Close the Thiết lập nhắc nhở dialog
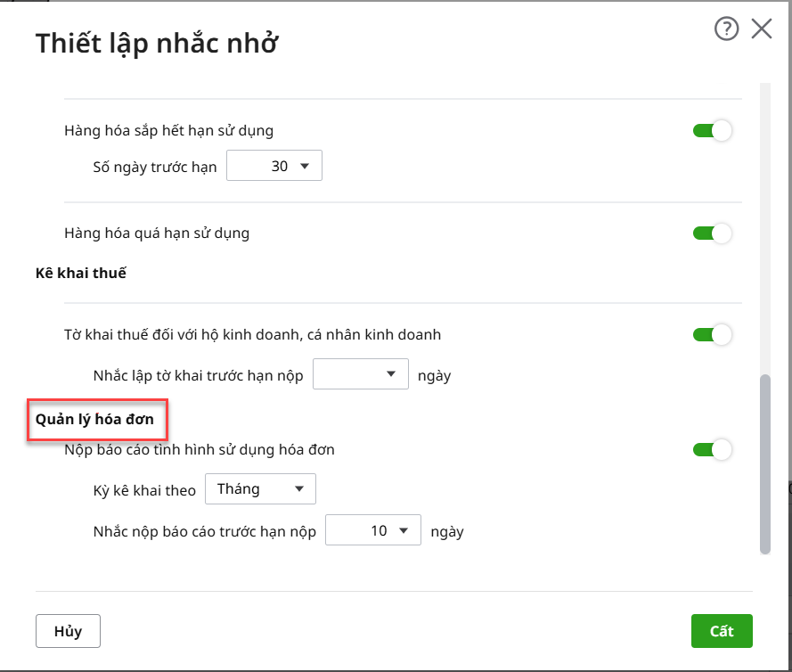The height and width of the screenshot is (672, 792). (762, 29)
